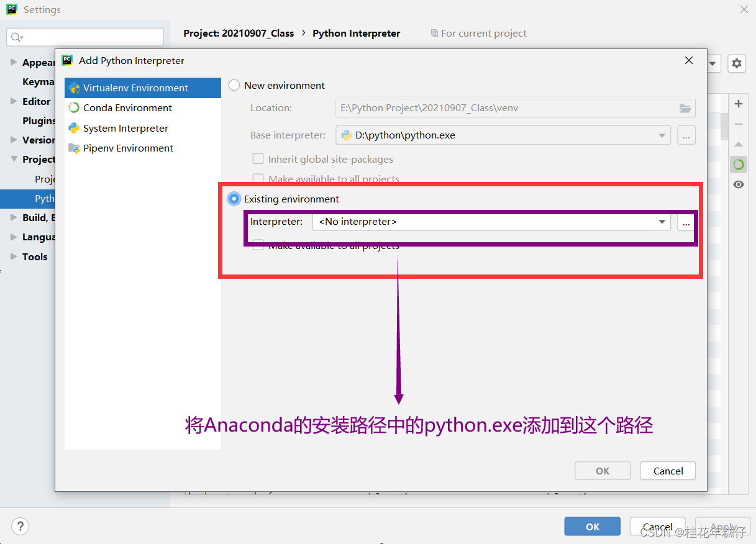Click the Settings search field
This screenshot has height=544, width=756.
click(85, 37)
